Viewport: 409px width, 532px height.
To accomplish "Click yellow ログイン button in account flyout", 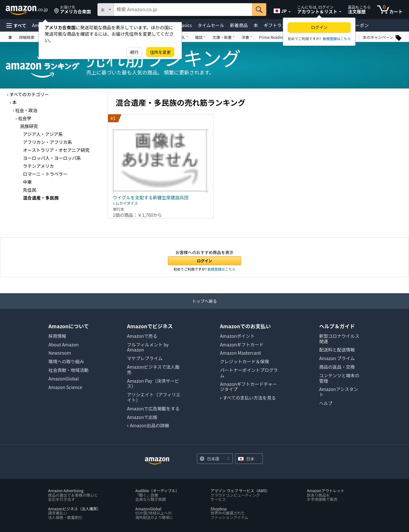I will coord(319,27).
